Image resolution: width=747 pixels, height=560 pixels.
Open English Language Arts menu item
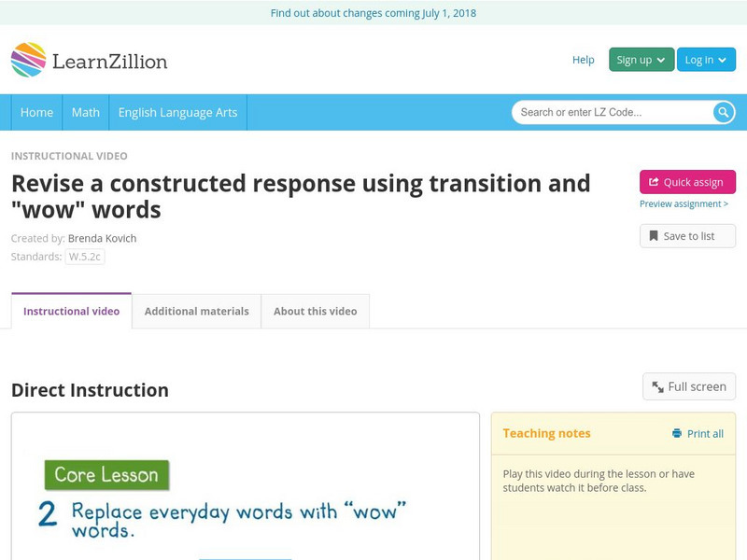click(177, 112)
